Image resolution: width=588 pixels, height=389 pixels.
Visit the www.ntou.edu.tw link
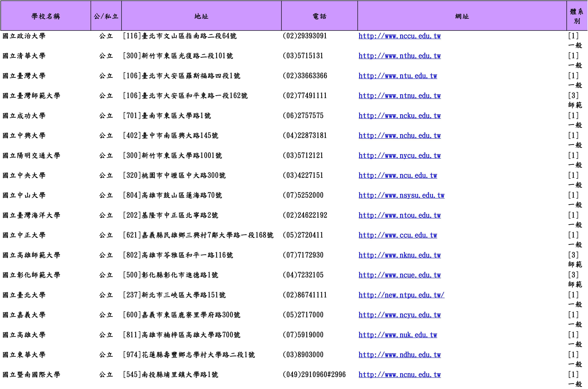click(x=399, y=215)
